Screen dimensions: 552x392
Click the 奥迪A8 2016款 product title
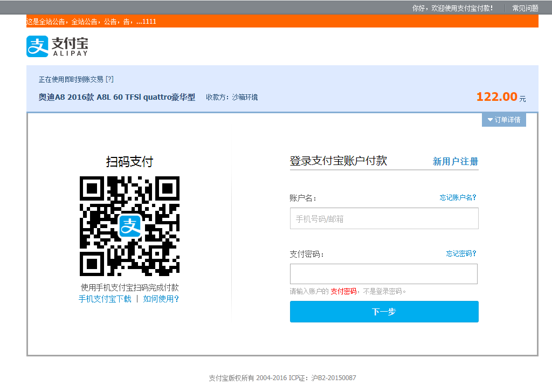point(117,97)
